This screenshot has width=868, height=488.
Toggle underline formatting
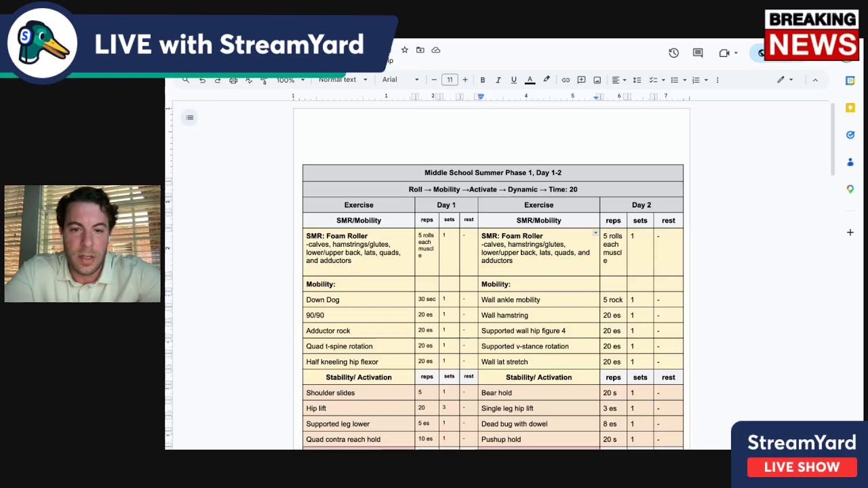tap(514, 80)
